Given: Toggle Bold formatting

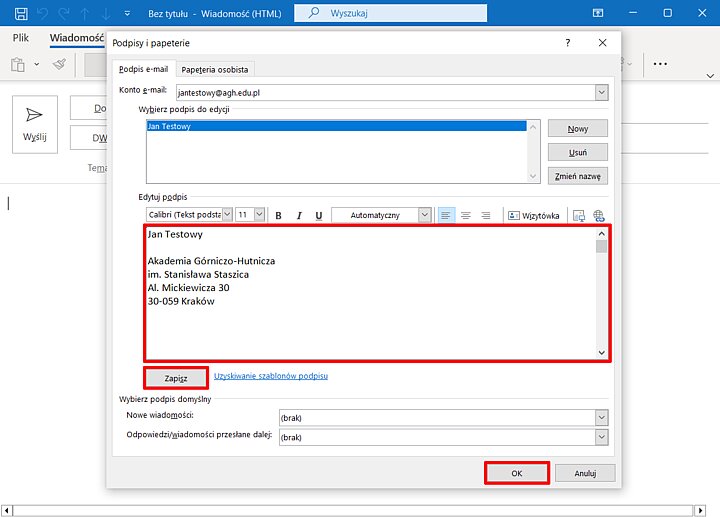Looking at the screenshot, I should 278,215.
